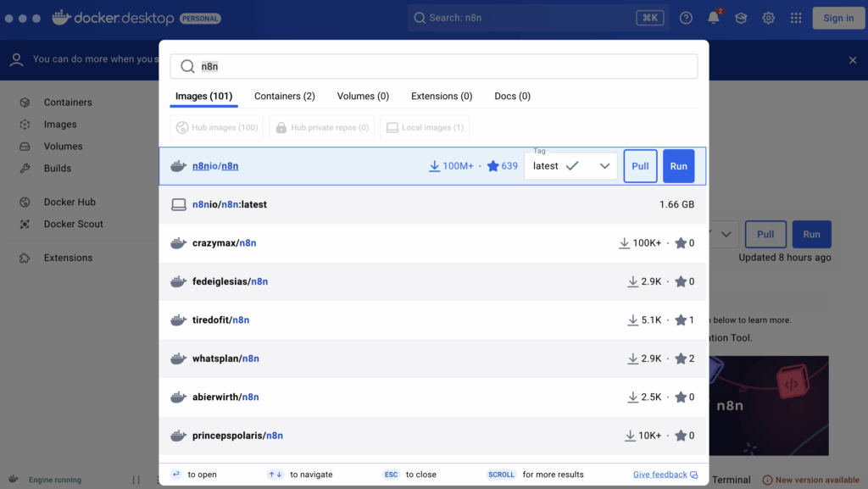868x489 pixels.
Task: Open the Learning Center graduation cap icon
Action: coord(741,19)
